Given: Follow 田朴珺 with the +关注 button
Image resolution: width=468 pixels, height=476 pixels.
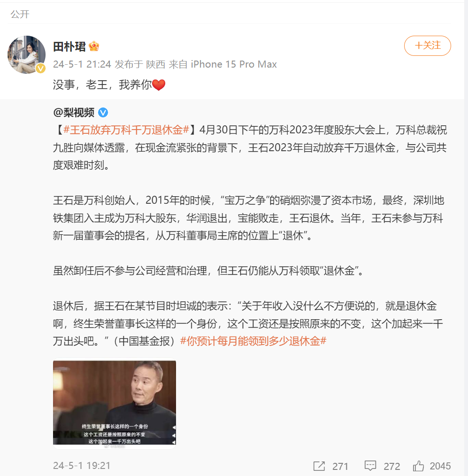Looking at the screenshot, I should click(x=427, y=46).
